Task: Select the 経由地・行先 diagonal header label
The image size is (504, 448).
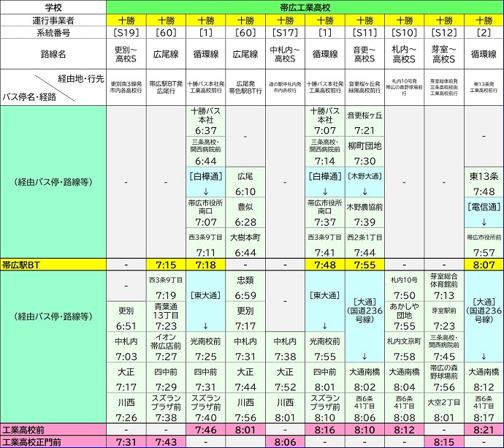Action: click(x=81, y=78)
